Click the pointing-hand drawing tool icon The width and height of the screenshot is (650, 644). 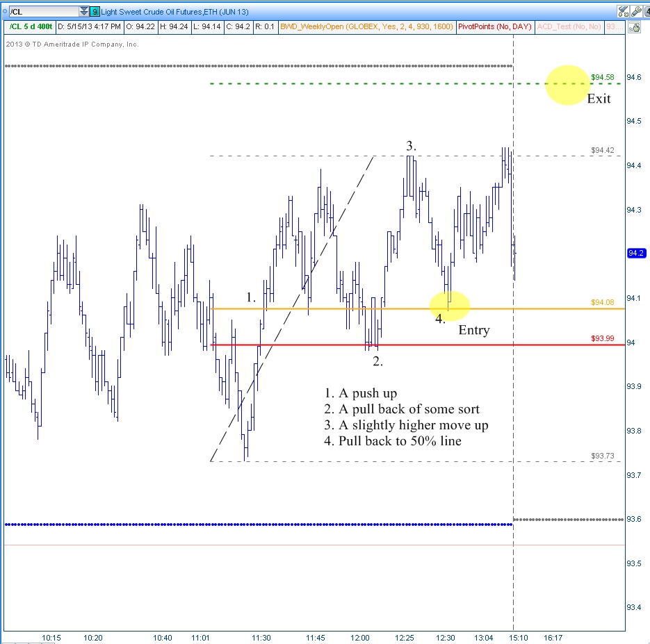(x=633, y=27)
